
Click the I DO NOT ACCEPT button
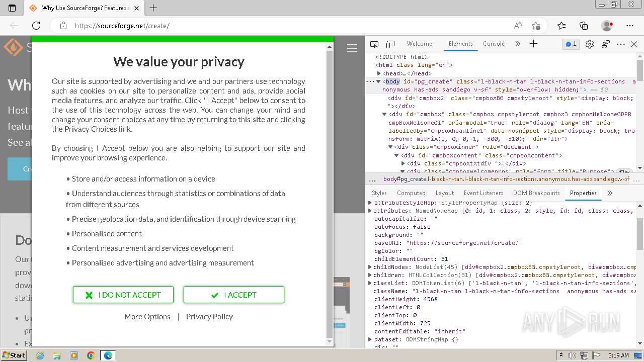coord(123,295)
